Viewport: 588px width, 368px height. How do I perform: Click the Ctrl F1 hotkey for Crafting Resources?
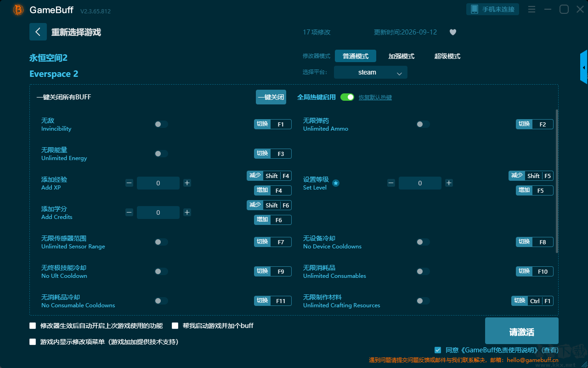tap(532, 301)
